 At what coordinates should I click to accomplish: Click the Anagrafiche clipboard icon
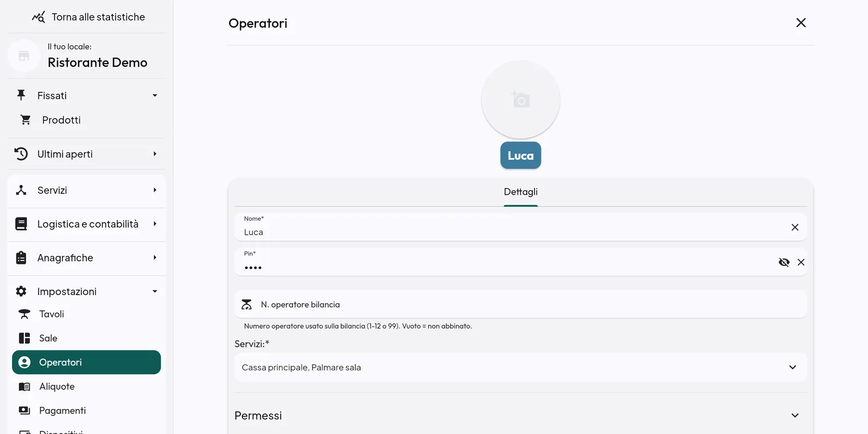[21, 258]
